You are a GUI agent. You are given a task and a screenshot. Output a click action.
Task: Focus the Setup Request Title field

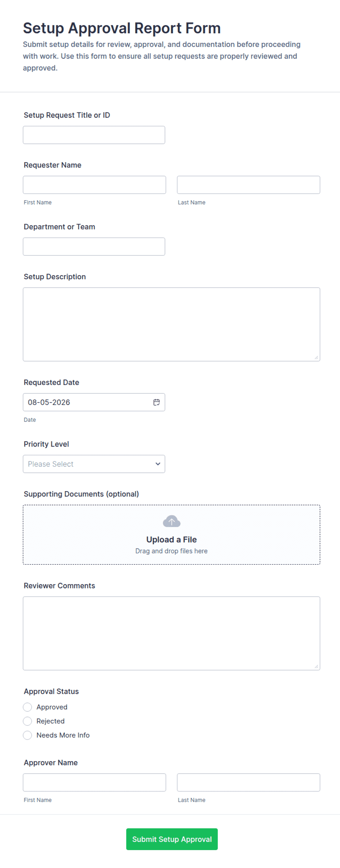click(x=94, y=135)
